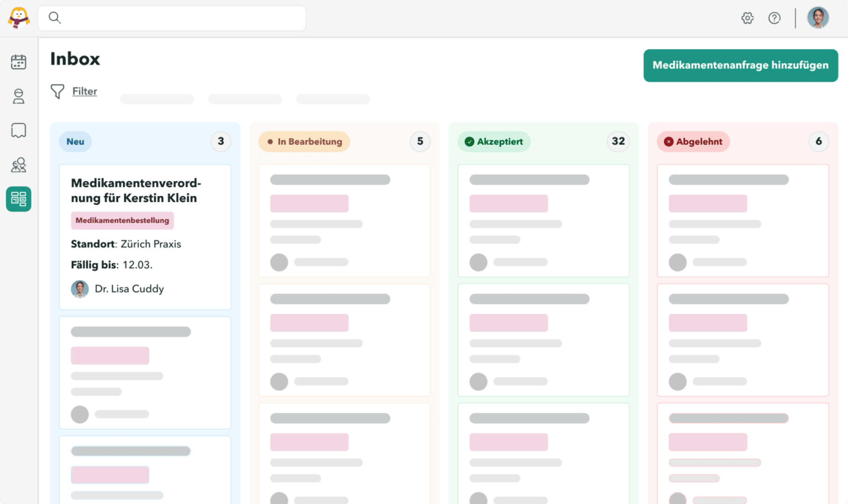848x504 pixels.
Task: Open user profile avatar menu
Action: pos(818,18)
